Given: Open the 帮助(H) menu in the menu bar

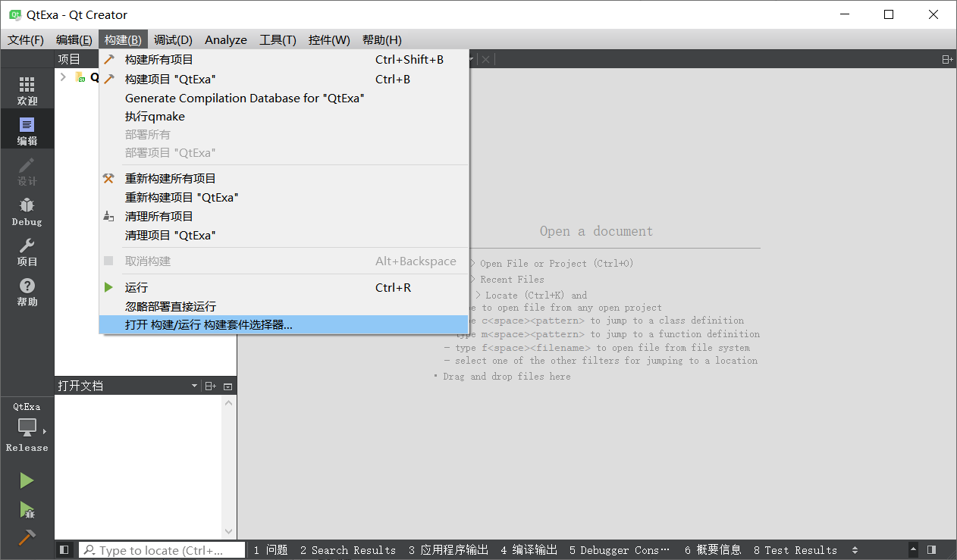Looking at the screenshot, I should (x=381, y=40).
